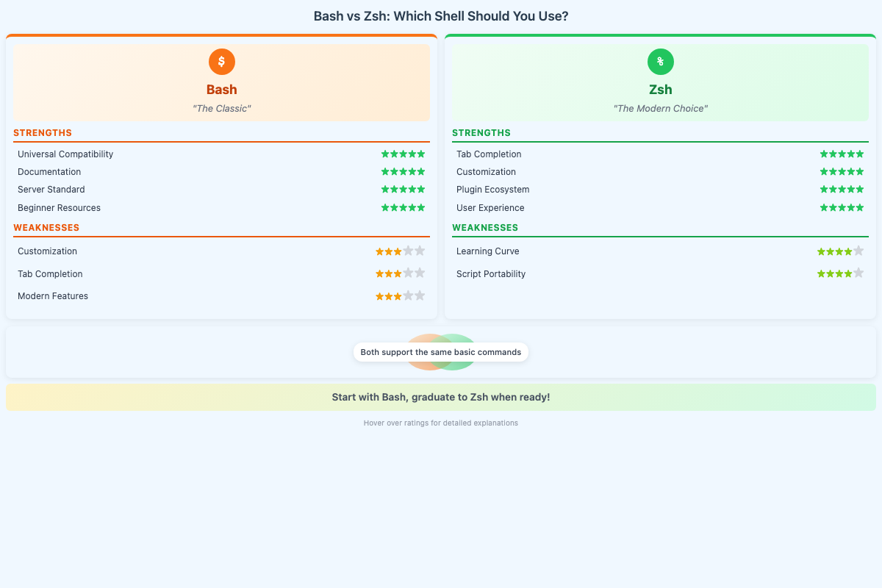Click the Modern Features three-star rating
882x588 pixels.
(401, 295)
